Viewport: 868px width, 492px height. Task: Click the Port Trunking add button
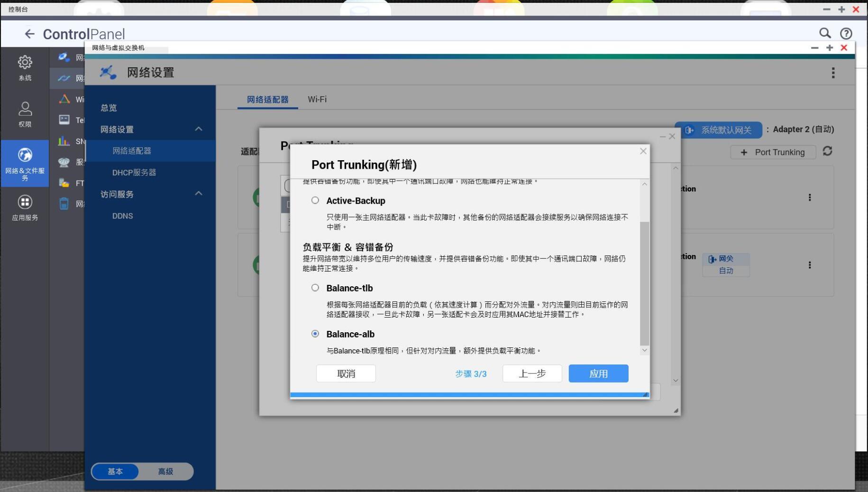pos(773,152)
